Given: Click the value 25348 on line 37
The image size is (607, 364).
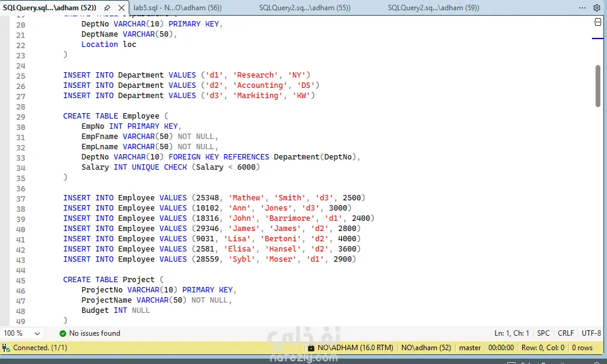Looking at the screenshot, I should tap(208, 198).
